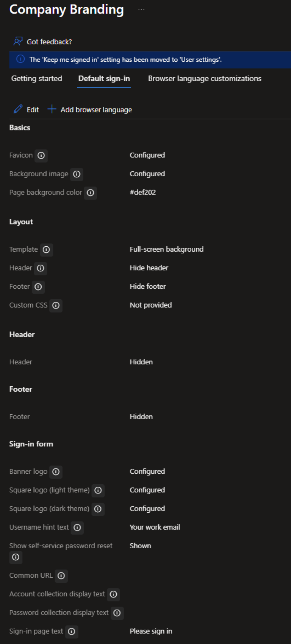The width and height of the screenshot is (291, 644).
Task: Click the Custom CSS info icon
Action: [x=56, y=305]
